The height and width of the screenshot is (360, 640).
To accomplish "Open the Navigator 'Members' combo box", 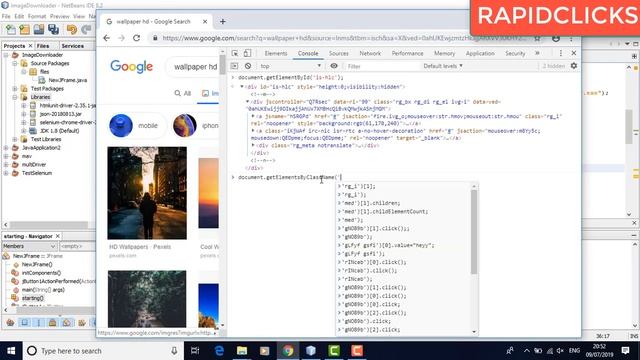I will point(29,246).
